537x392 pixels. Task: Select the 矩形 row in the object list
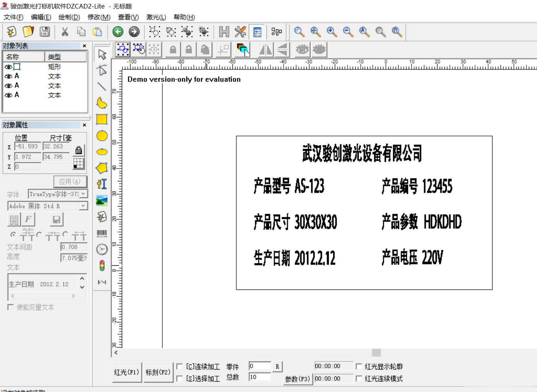coord(45,67)
